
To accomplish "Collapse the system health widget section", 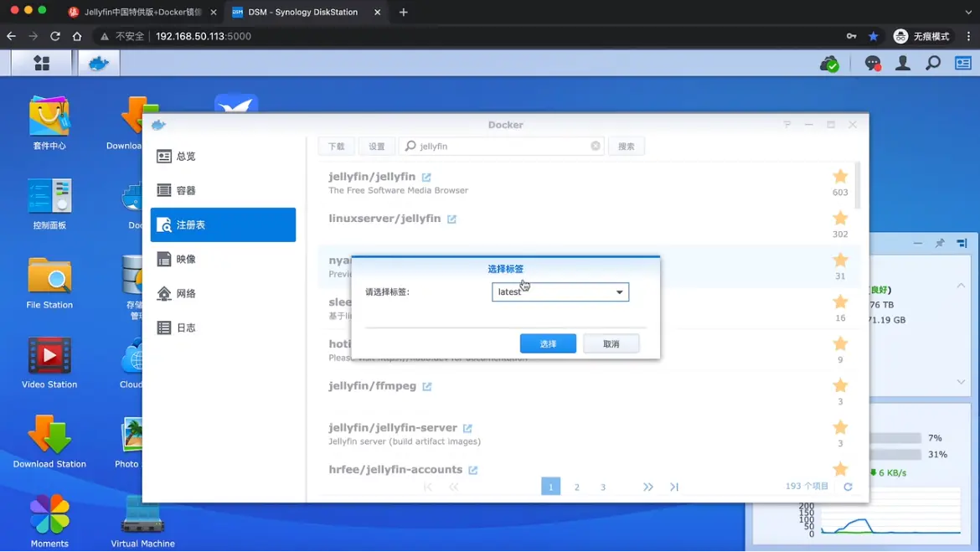I will (x=961, y=286).
